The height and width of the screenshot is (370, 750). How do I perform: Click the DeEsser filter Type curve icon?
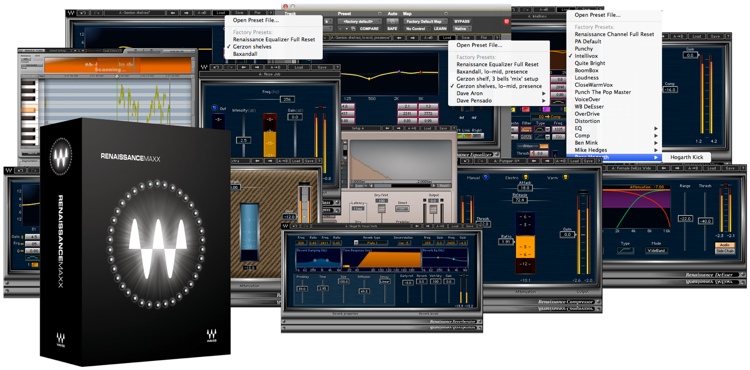pos(626,250)
